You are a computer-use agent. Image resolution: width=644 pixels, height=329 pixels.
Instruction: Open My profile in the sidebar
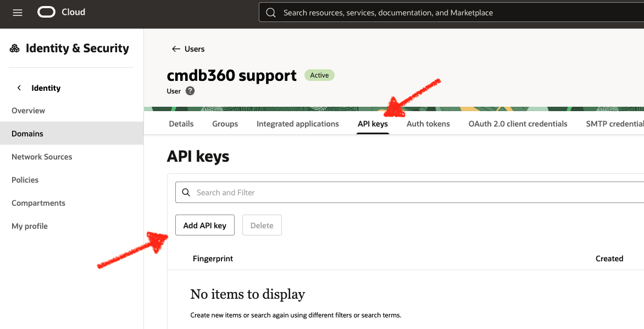click(30, 226)
